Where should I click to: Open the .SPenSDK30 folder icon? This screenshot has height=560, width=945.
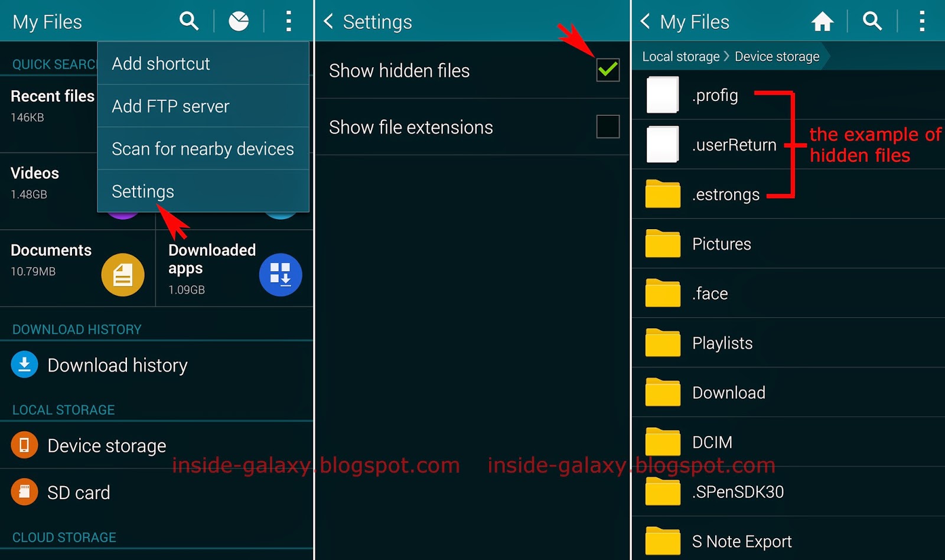coord(663,491)
